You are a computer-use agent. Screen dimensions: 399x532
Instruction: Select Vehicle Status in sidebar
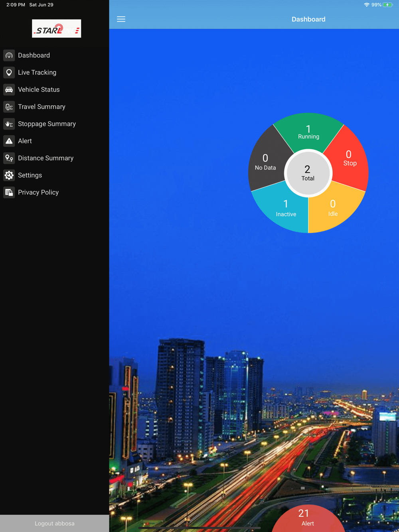pos(39,90)
